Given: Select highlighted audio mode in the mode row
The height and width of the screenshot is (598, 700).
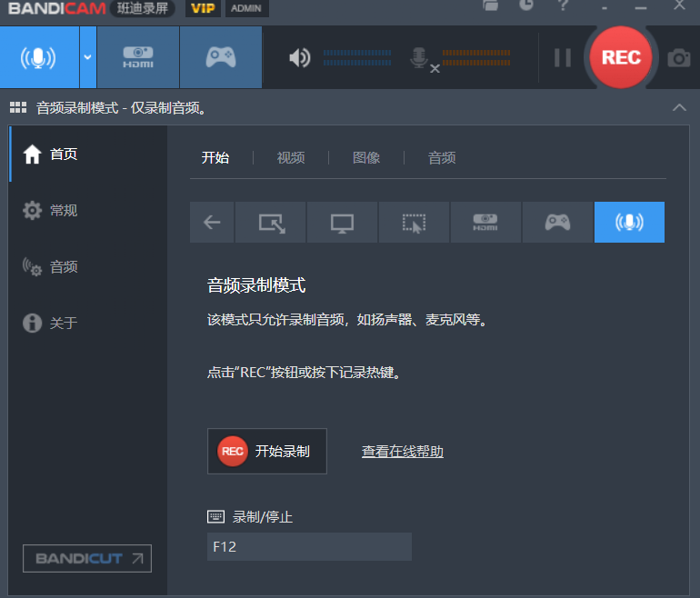Looking at the screenshot, I should click(629, 223).
